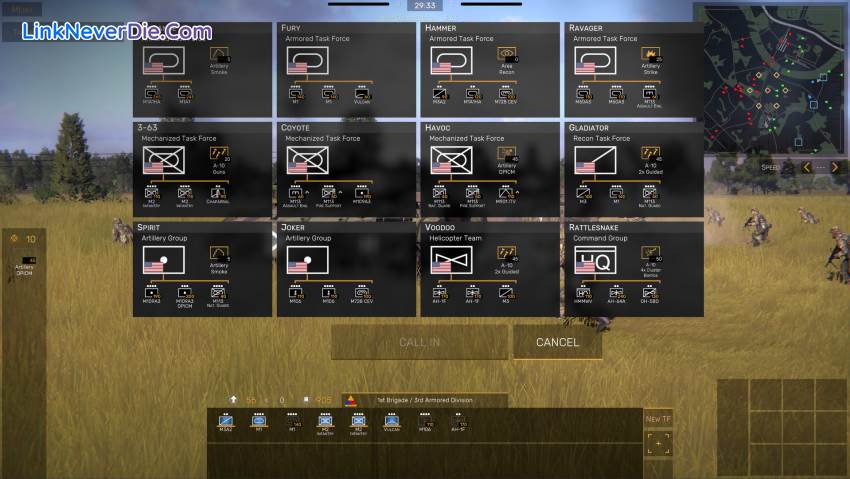This screenshot has height=479, width=850.
Task: Click Havoc's Artillery DPICM ability icon
Action: point(507,154)
